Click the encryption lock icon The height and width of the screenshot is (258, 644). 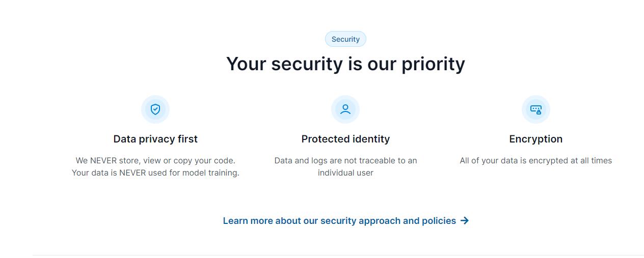[x=536, y=109]
